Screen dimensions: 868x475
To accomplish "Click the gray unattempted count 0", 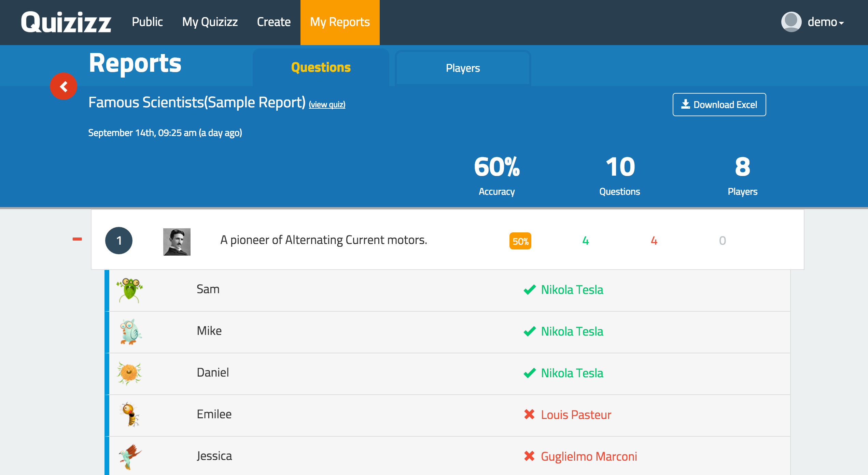I will point(723,241).
